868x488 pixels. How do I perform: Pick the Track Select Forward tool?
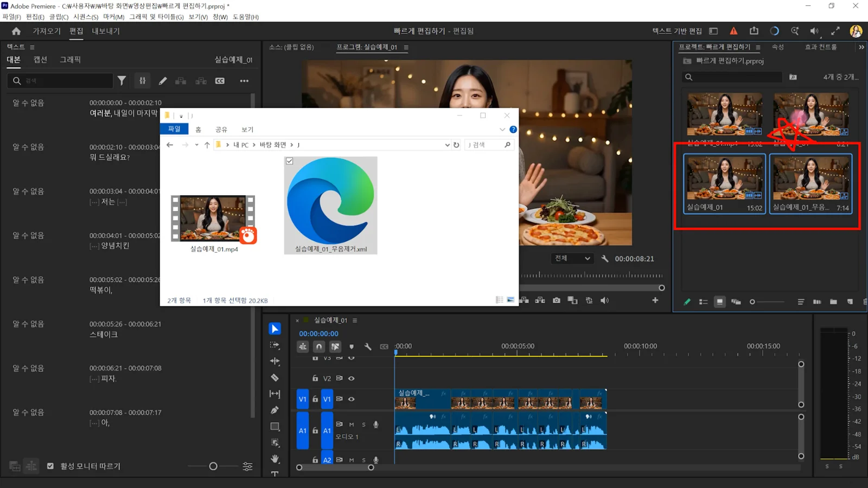tap(275, 345)
